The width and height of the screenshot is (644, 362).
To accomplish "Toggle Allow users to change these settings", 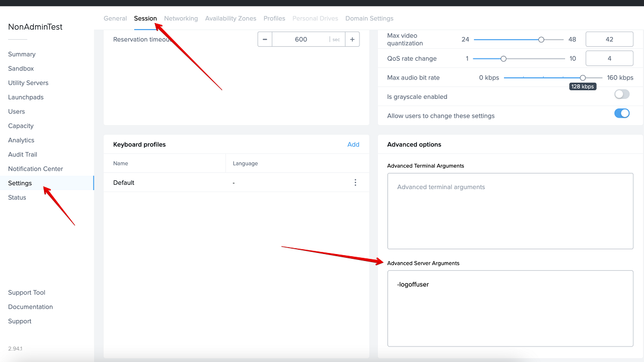I will point(621,113).
